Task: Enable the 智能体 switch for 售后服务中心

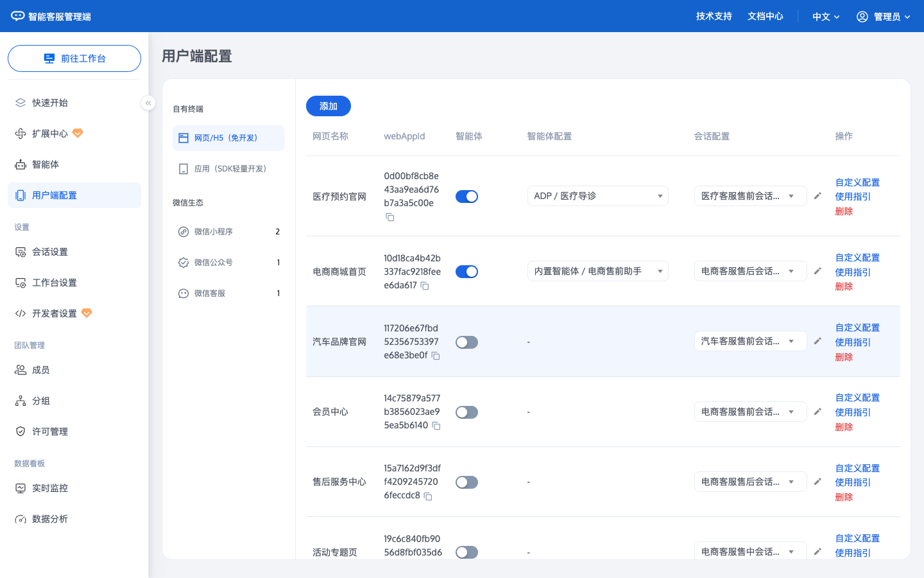Action: tap(466, 482)
